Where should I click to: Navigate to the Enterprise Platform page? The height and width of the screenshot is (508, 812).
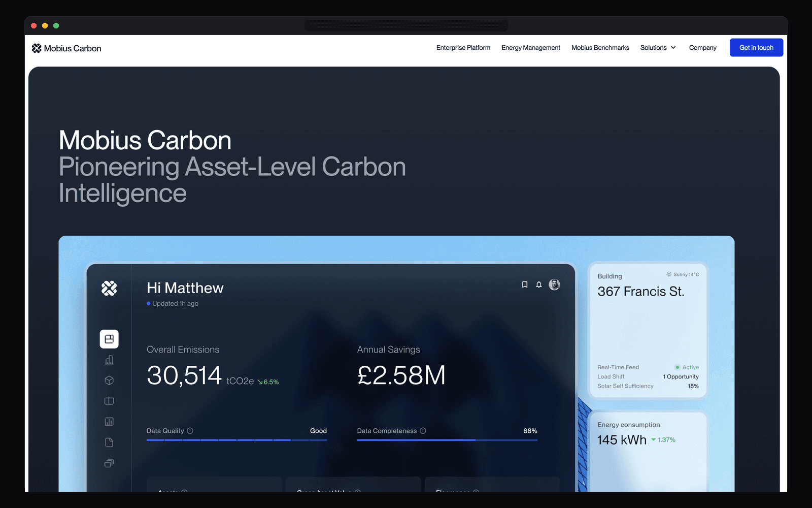click(463, 47)
